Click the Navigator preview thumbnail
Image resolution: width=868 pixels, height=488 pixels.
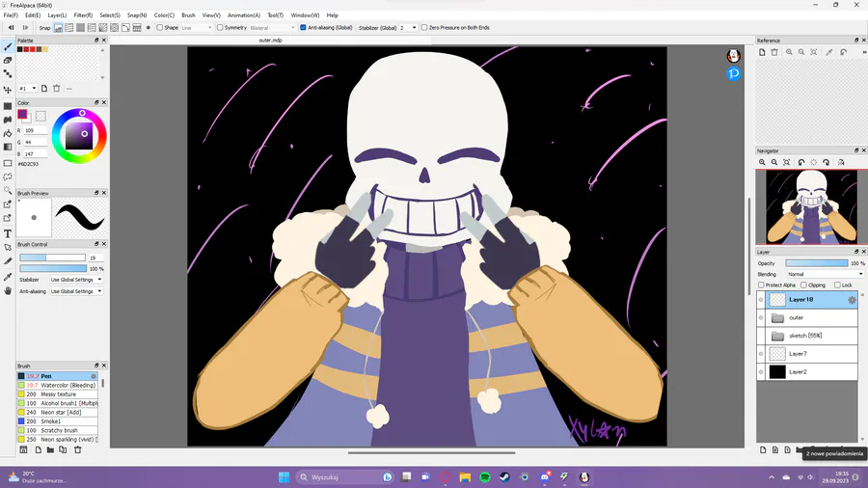pos(811,207)
